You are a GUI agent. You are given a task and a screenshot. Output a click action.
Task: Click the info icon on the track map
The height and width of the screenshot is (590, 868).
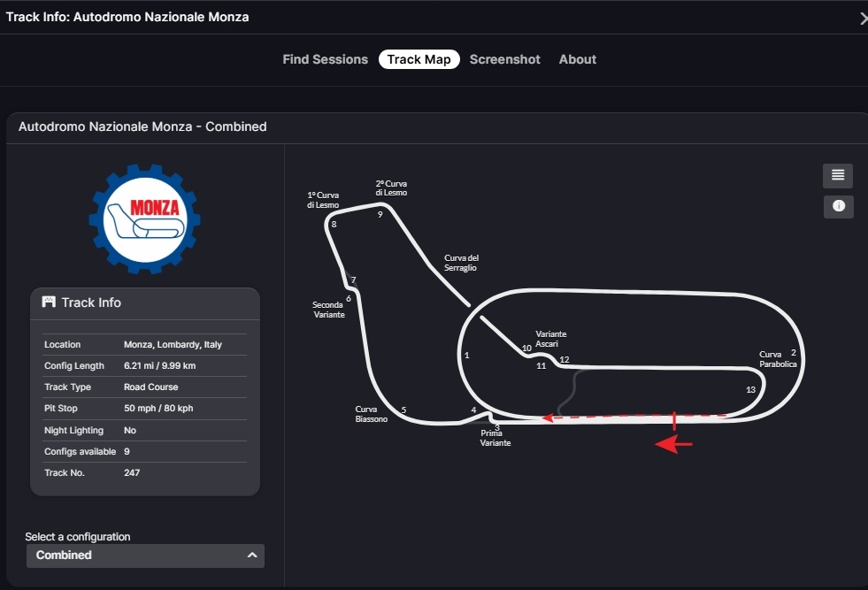click(x=837, y=206)
